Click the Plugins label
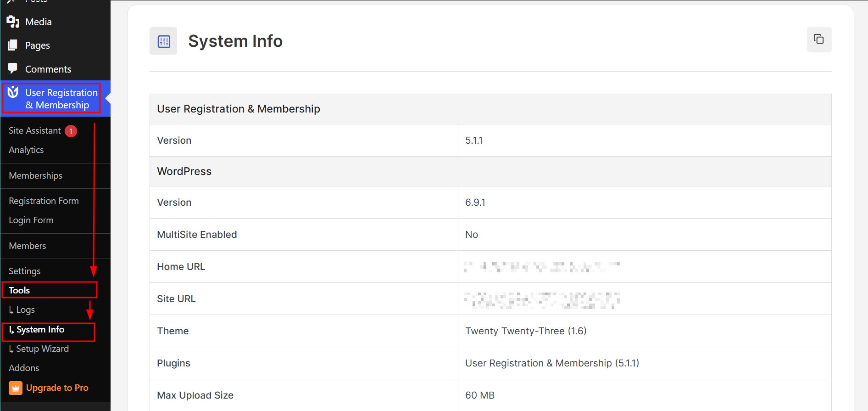This screenshot has width=868, height=411. click(x=173, y=363)
